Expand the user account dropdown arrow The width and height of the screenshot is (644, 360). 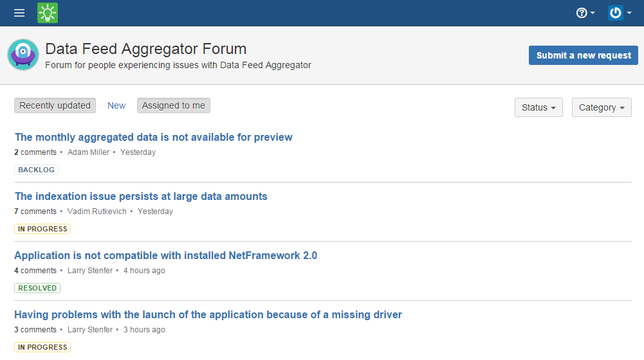coord(629,13)
